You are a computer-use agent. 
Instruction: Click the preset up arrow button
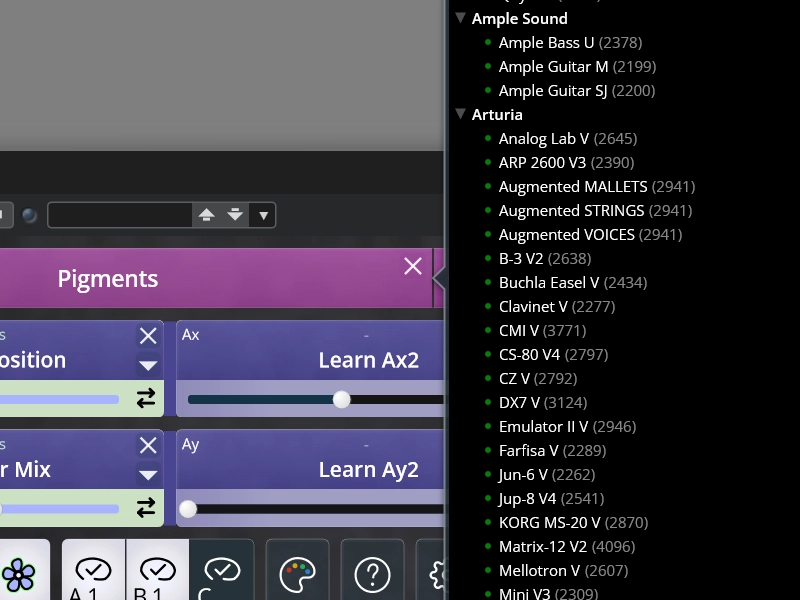pyautogui.click(x=206, y=215)
